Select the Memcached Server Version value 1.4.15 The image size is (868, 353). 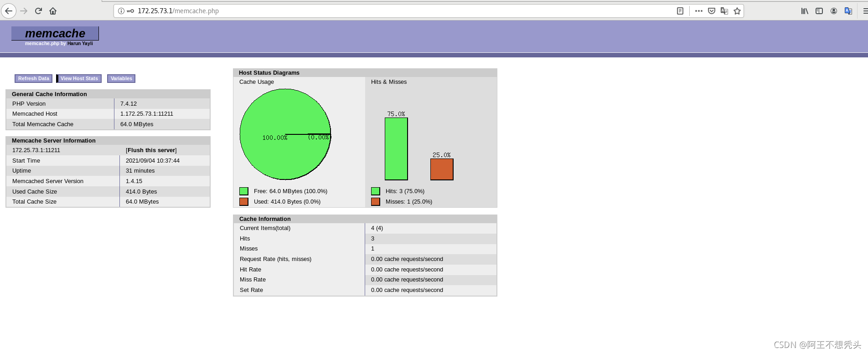coord(134,181)
